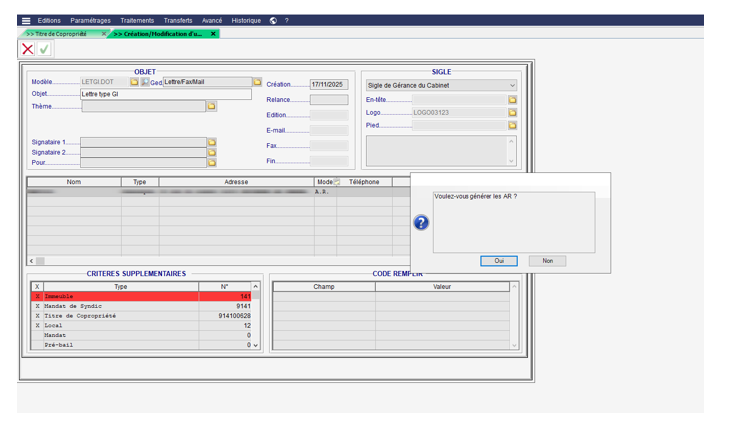This screenshot has height=427, width=746.
Task: Click folder icon beside Thème field
Action: 211,106
